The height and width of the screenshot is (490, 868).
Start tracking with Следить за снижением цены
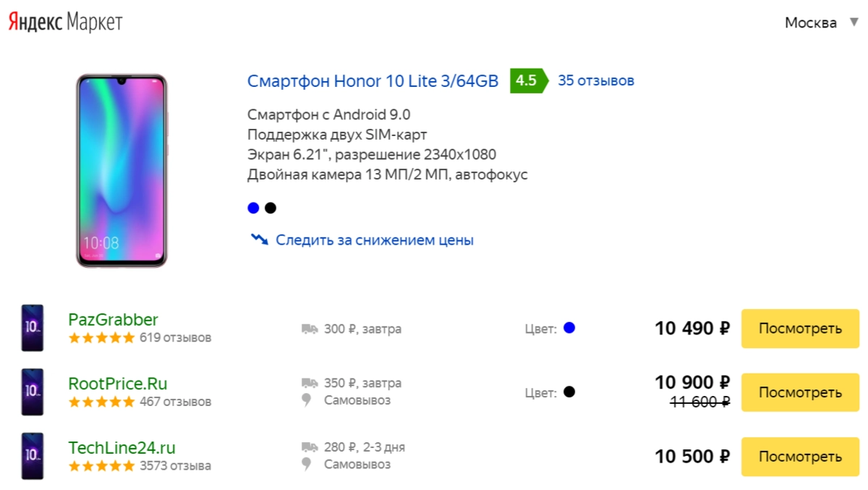click(x=375, y=240)
